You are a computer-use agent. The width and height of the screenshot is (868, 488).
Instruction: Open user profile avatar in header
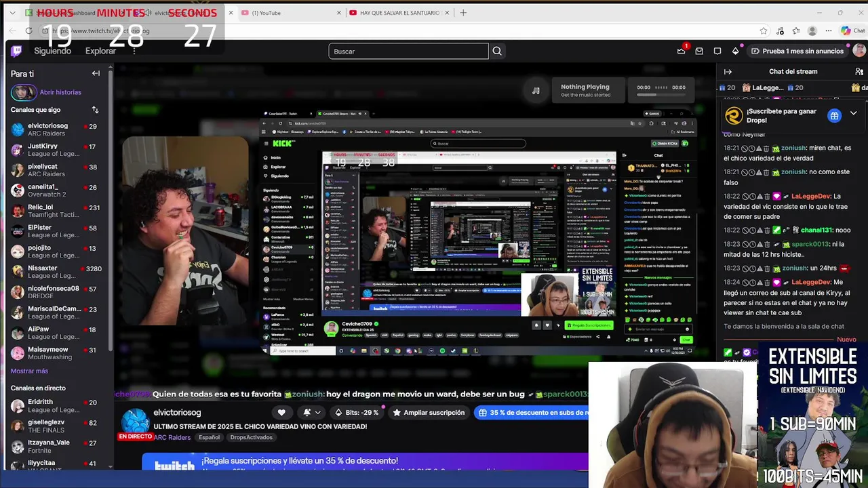click(x=859, y=51)
